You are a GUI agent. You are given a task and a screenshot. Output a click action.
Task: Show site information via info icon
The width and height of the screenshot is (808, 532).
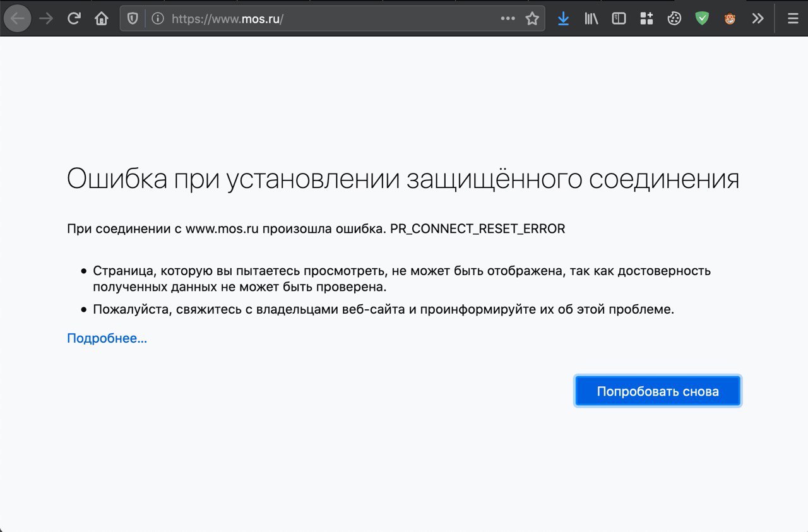pyautogui.click(x=158, y=18)
